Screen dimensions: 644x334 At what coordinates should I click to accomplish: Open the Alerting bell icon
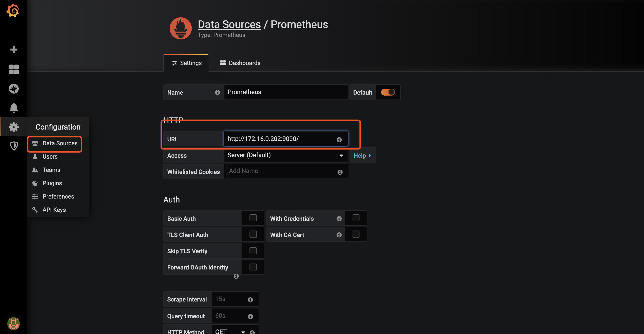tap(14, 108)
